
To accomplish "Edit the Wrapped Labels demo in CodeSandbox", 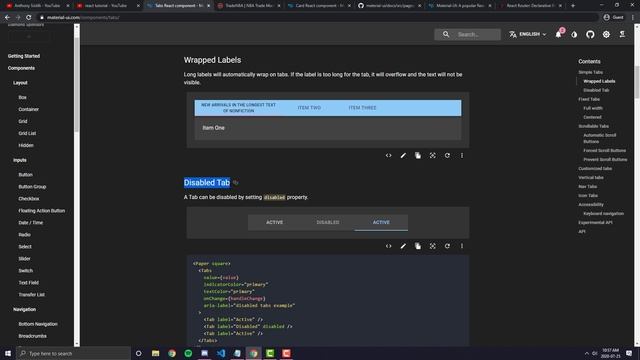I will coord(403,156).
